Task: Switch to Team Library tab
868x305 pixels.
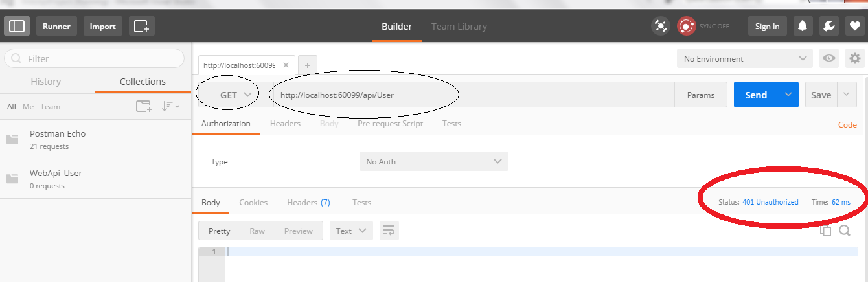Action: pyautogui.click(x=459, y=27)
